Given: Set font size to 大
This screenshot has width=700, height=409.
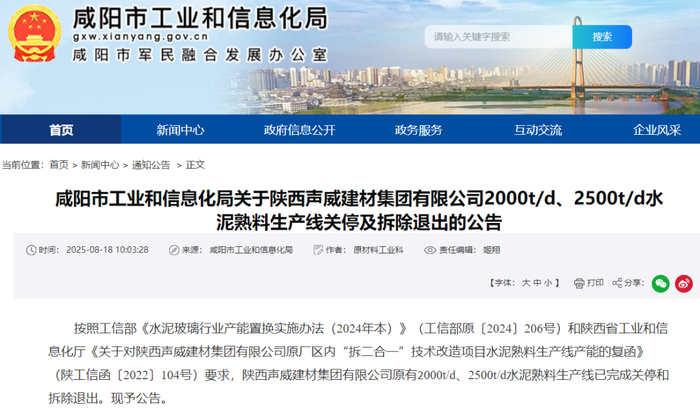Looking at the screenshot, I should [526, 283].
